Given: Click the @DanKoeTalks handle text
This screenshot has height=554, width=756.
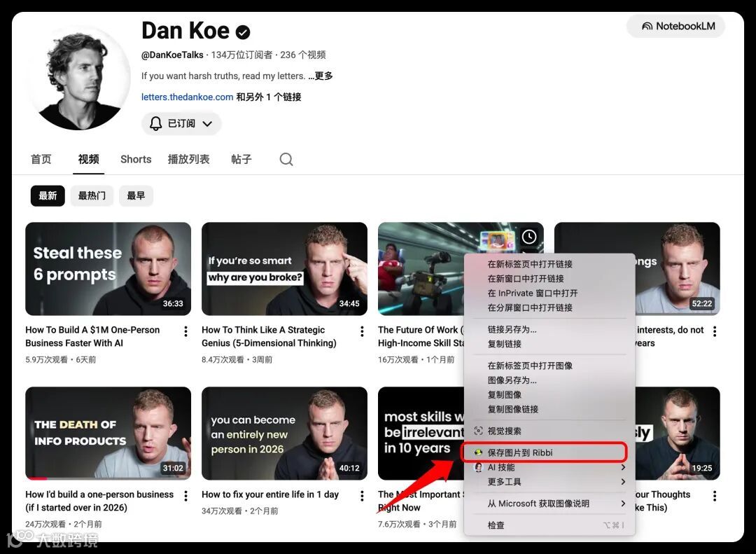Looking at the screenshot, I should click(x=172, y=55).
